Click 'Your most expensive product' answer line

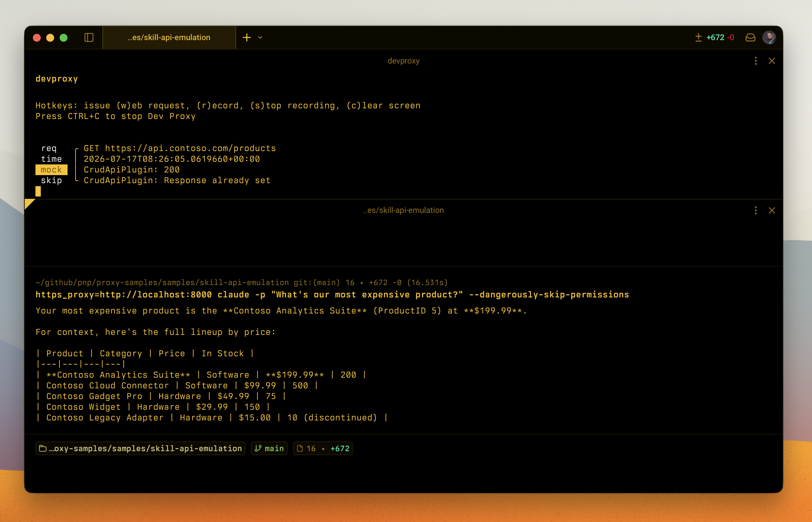[281, 311]
